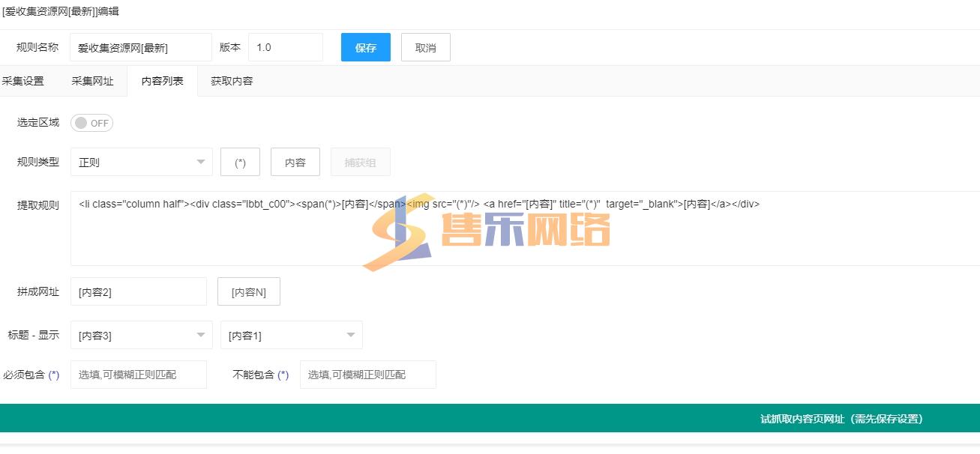Click the [内容N] button
Image resolution: width=980 pixels, height=454 pixels.
[249, 291]
